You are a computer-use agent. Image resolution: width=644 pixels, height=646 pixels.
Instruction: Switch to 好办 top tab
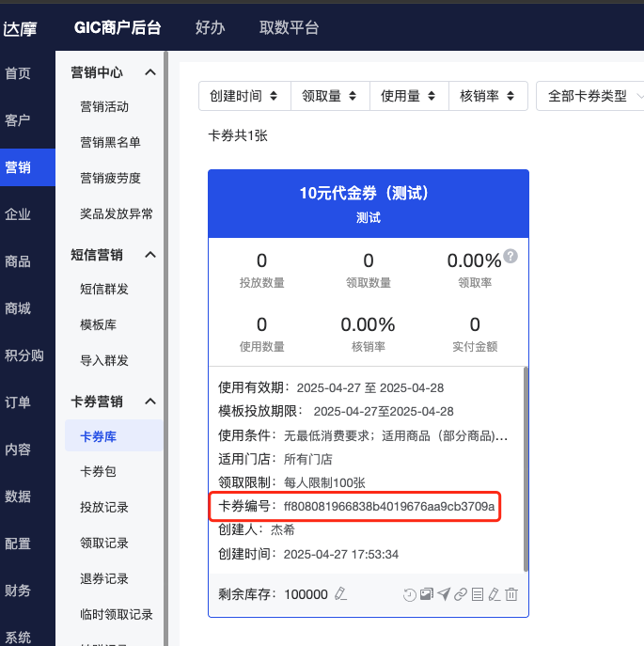click(210, 27)
